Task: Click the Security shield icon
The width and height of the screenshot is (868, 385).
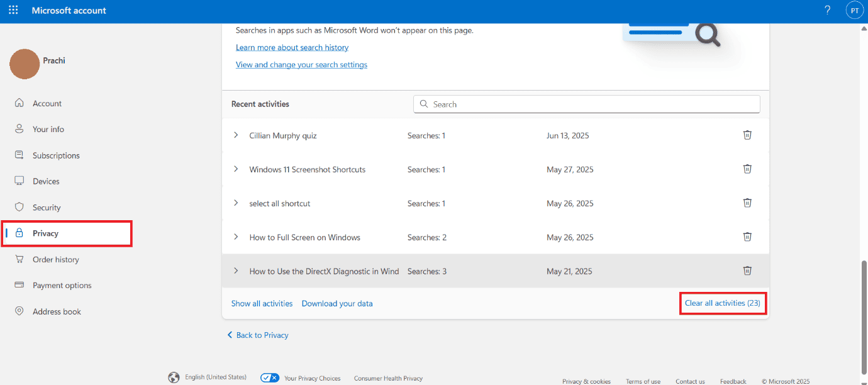Action: point(19,208)
